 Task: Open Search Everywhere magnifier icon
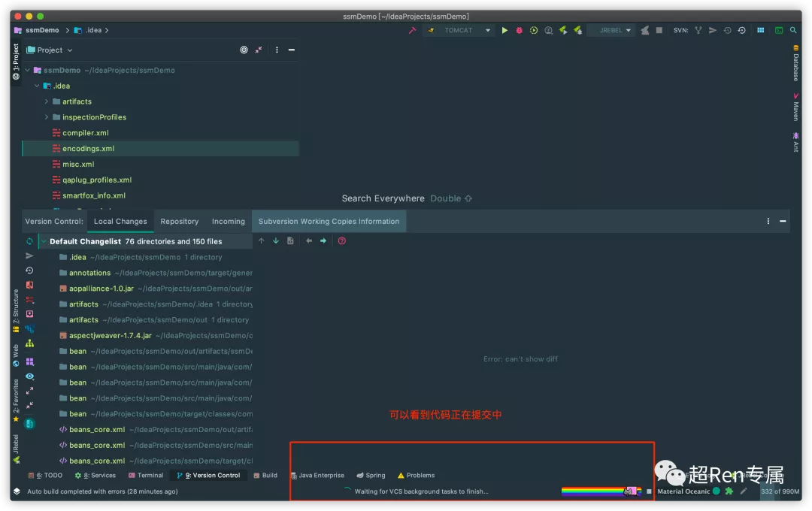793,30
